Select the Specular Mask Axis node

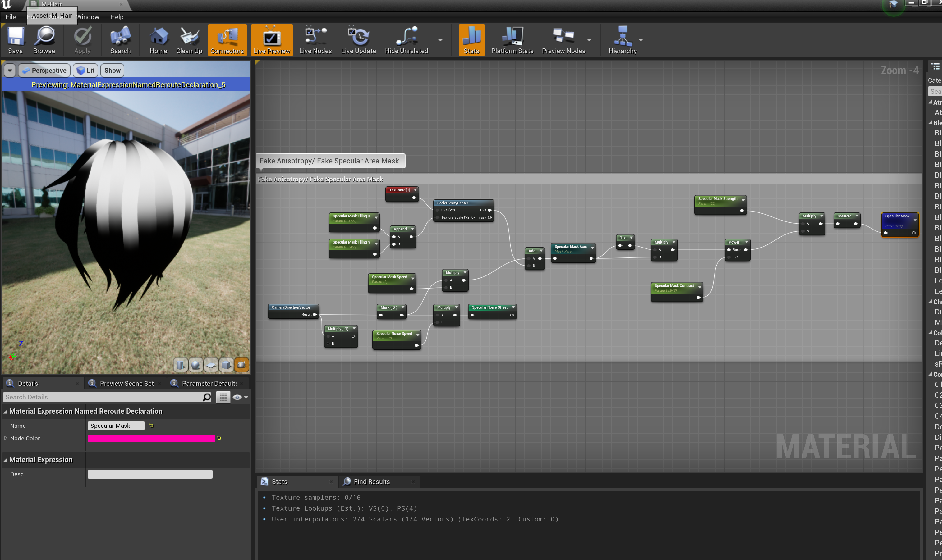click(x=573, y=253)
